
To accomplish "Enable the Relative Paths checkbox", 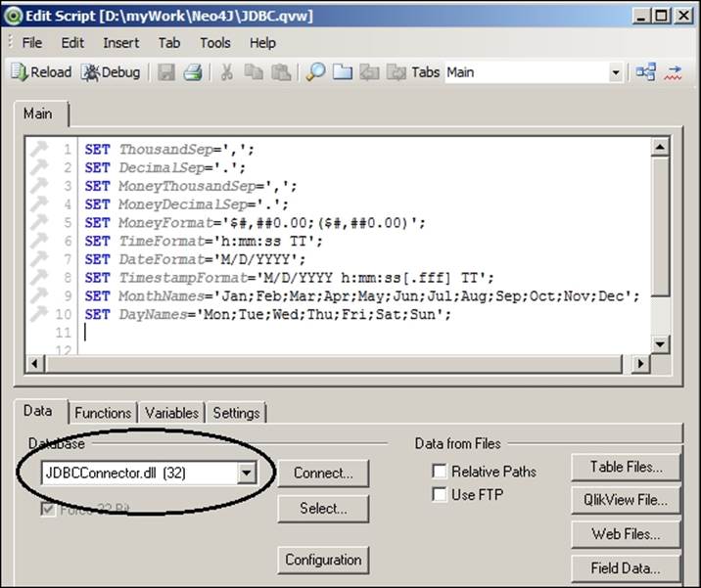I will tap(440, 471).
